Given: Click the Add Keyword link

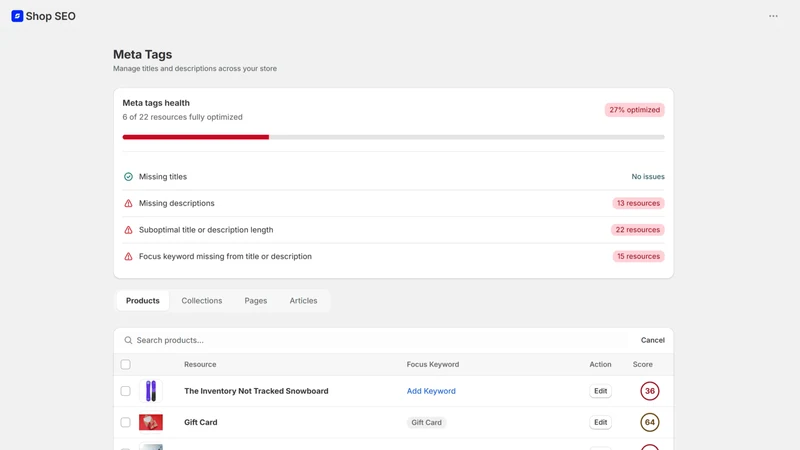Looking at the screenshot, I should (431, 391).
